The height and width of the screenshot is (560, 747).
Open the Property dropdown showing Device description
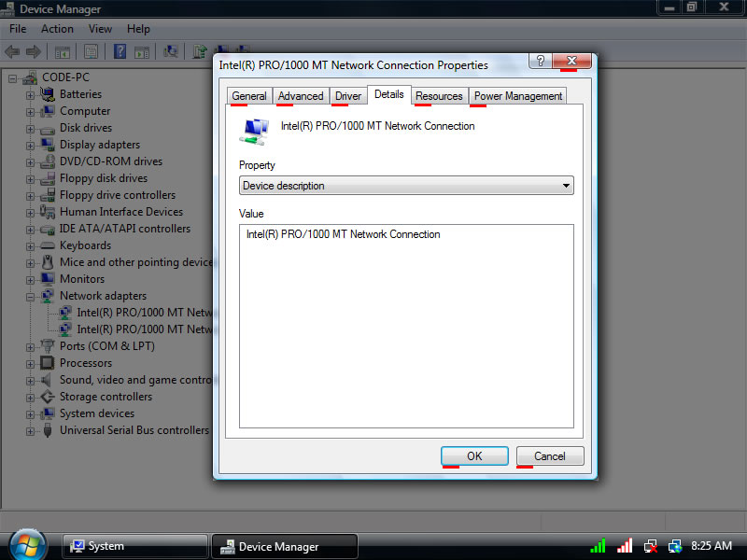tap(406, 186)
